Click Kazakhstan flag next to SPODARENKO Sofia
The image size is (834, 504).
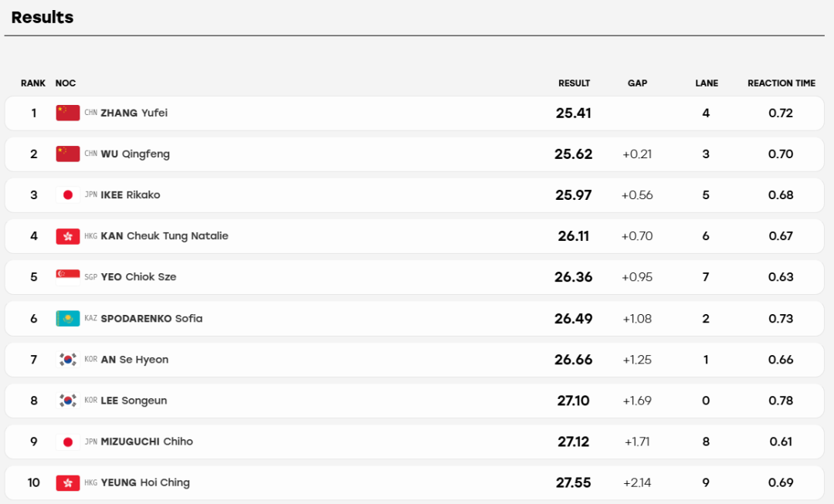point(67,319)
